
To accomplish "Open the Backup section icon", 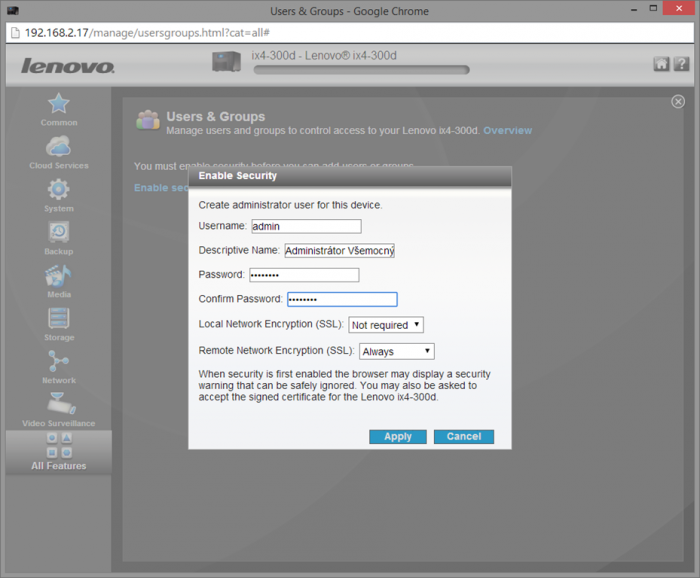I will [x=58, y=233].
